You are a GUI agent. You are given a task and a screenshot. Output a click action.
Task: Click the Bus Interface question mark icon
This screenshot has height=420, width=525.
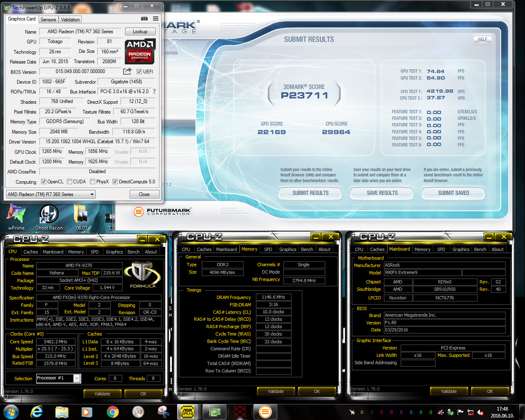pyautogui.click(x=154, y=91)
